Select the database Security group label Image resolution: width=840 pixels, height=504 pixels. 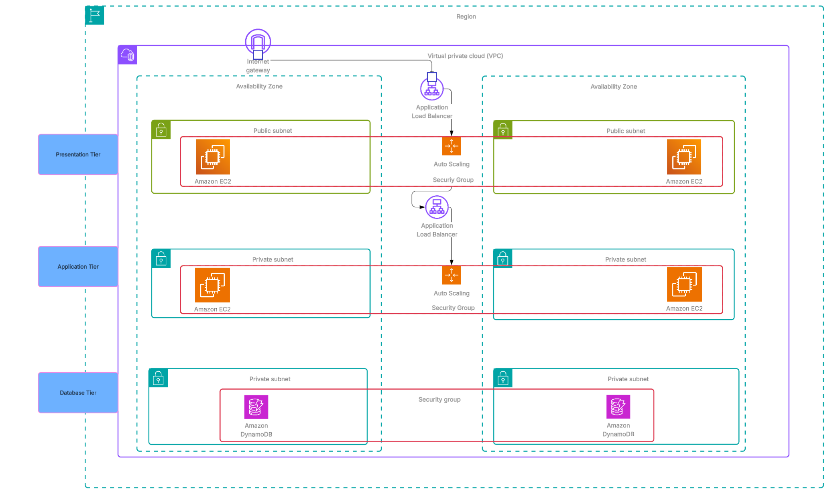[439, 399]
